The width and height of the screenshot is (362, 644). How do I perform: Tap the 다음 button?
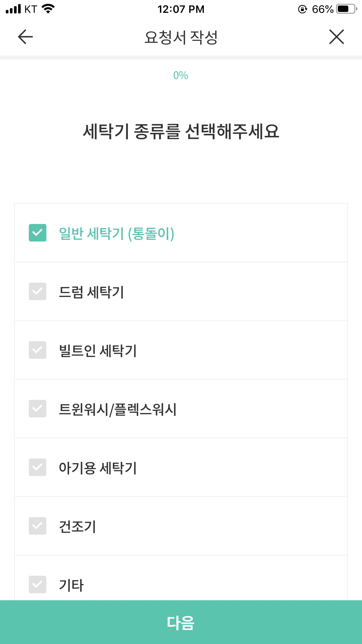[181, 622]
